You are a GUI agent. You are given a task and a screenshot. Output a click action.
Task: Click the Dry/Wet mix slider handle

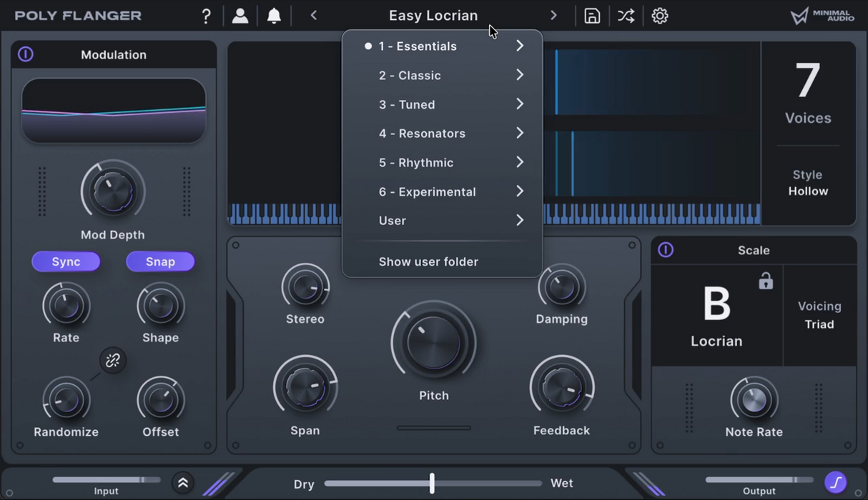[431, 484]
